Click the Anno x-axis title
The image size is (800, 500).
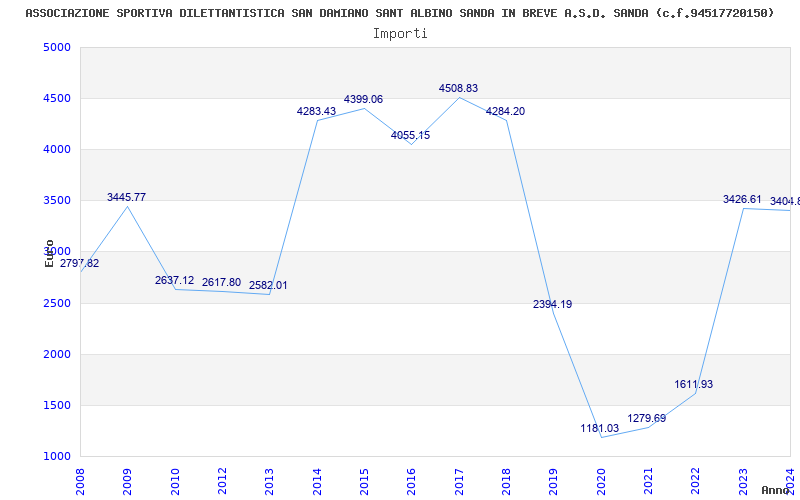pyautogui.click(x=774, y=490)
